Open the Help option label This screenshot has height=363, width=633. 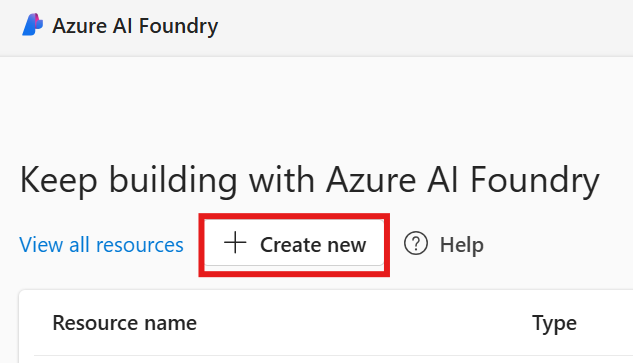coord(461,245)
